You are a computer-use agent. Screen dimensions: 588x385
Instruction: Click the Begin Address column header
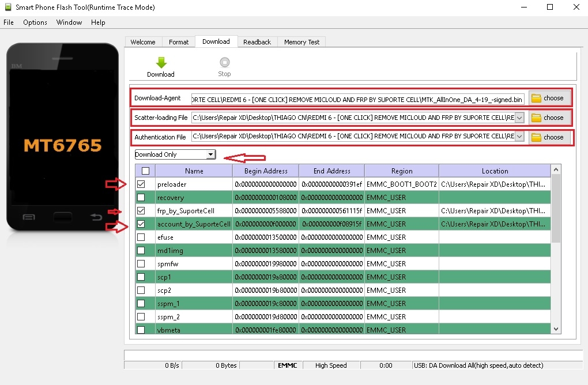266,171
